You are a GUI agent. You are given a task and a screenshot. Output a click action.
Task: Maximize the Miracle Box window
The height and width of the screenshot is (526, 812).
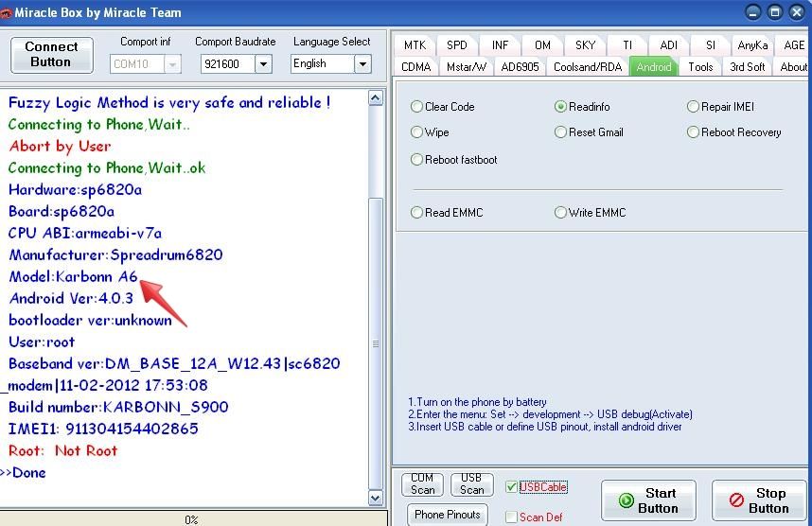point(775,12)
